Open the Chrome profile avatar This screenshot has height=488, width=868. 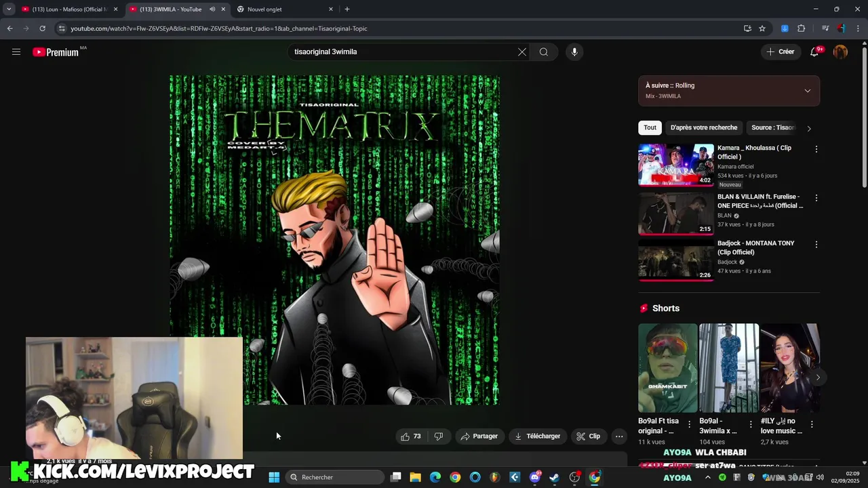coord(842,28)
